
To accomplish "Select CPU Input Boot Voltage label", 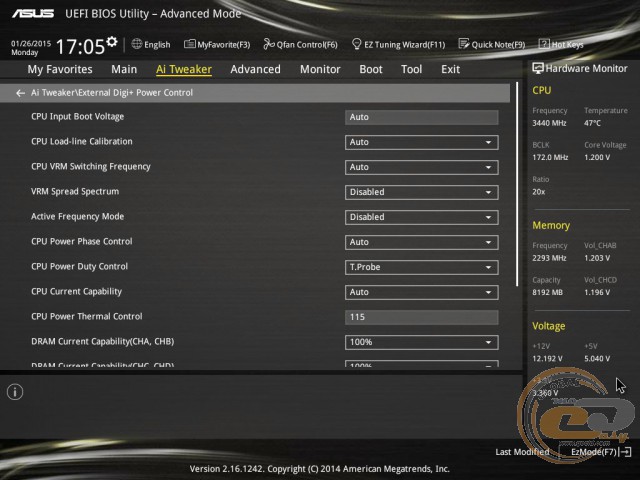I will [x=78, y=117].
